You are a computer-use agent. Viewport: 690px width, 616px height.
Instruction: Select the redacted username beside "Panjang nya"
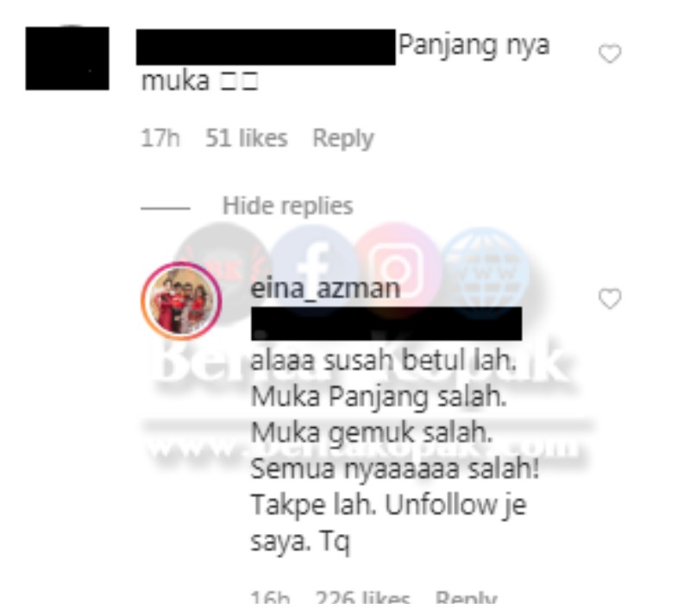pos(266,47)
